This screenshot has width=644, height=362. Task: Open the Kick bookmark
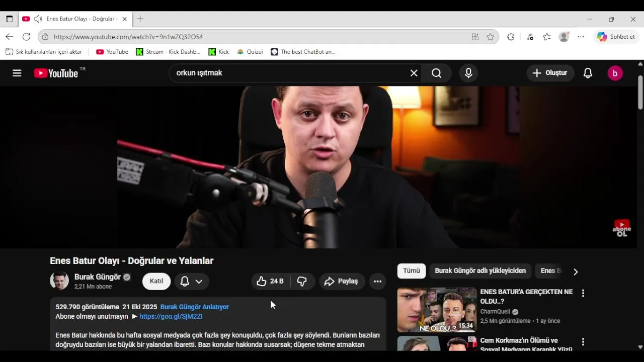pos(219,52)
